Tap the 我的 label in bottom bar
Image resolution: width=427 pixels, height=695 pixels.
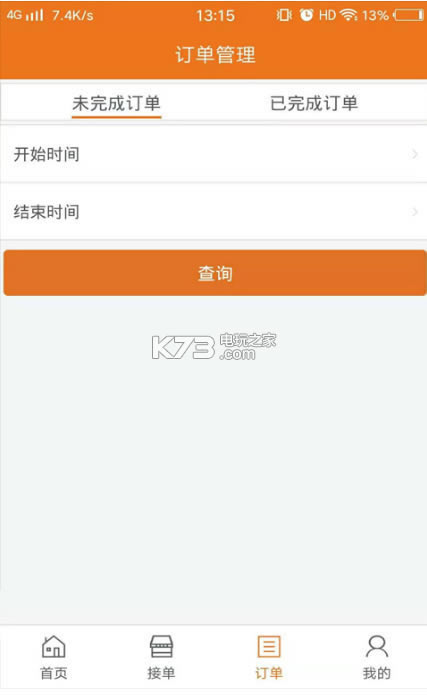[377, 673]
